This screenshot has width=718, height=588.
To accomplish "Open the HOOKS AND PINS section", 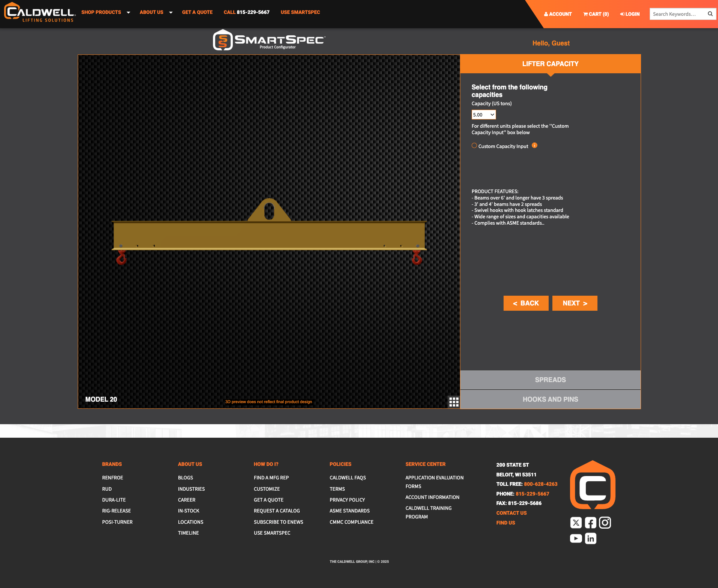I will pos(550,399).
